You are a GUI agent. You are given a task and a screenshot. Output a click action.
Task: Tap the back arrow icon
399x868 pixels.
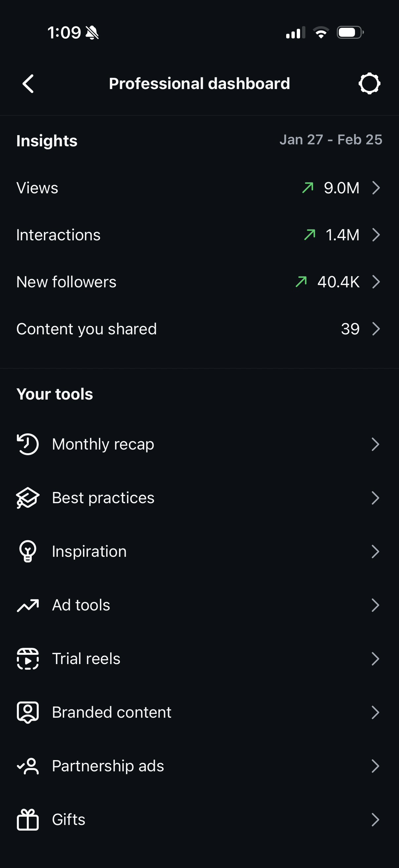pos(28,83)
